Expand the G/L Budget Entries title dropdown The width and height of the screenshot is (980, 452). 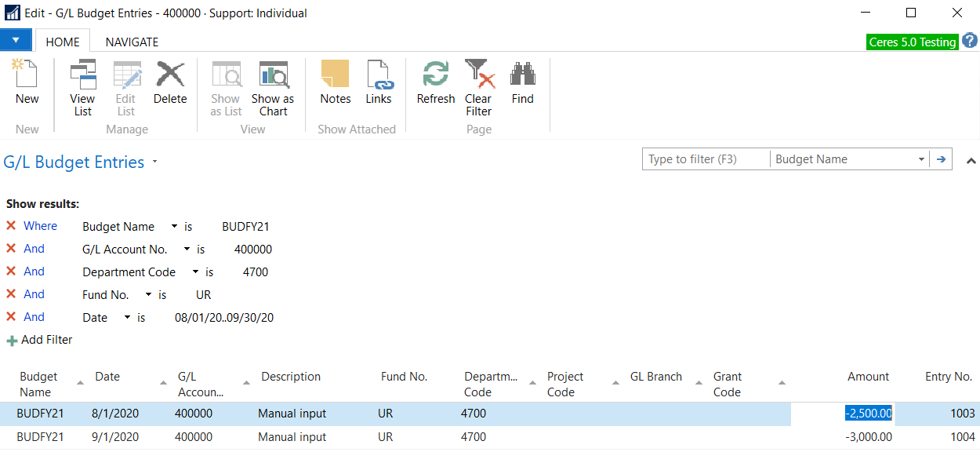tap(154, 162)
